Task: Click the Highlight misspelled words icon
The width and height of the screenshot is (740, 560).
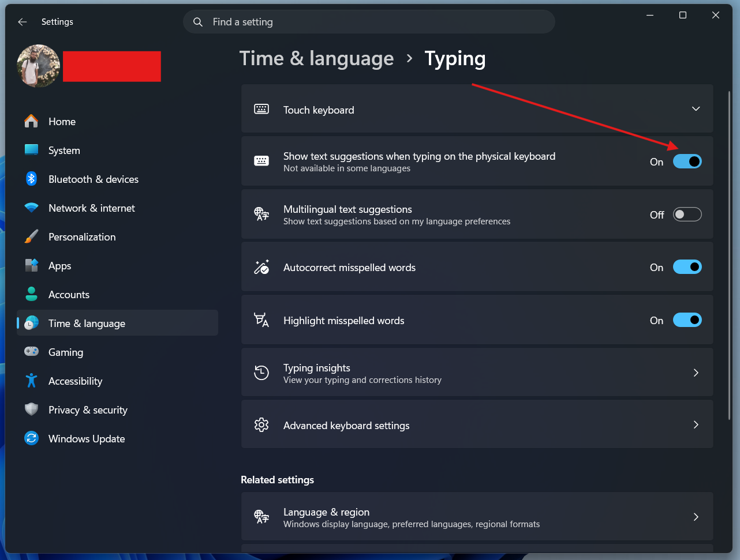Action: pos(261,320)
